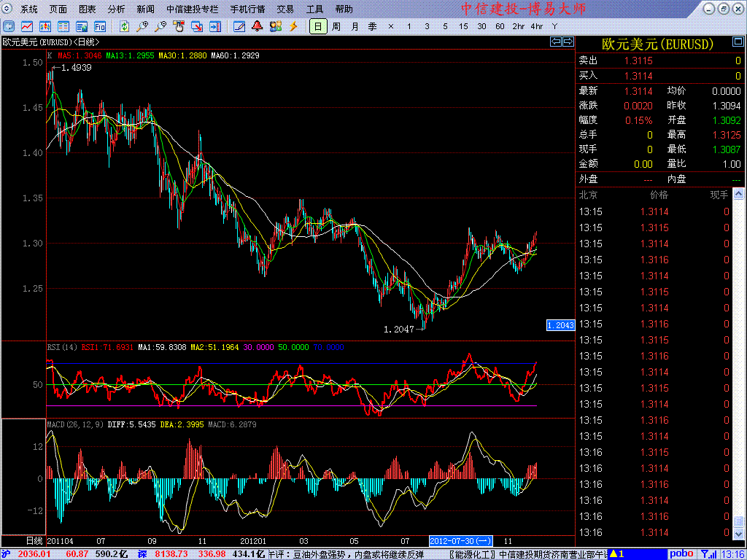Open the candlestick chart view icon
The height and width of the screenshot is (560, 747).
pos(45,26)
